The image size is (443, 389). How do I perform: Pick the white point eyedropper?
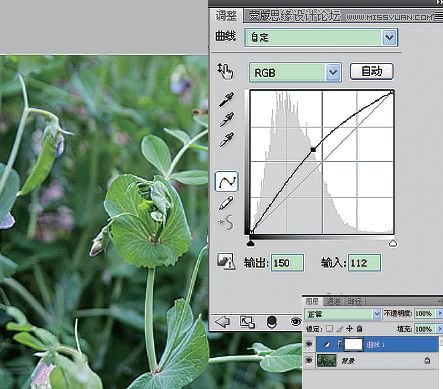(226, 140)
